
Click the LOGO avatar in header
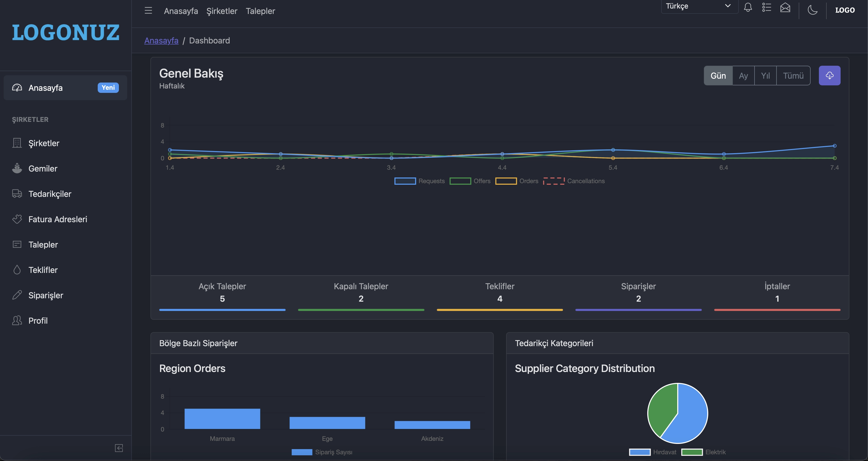tap(845, 10)
